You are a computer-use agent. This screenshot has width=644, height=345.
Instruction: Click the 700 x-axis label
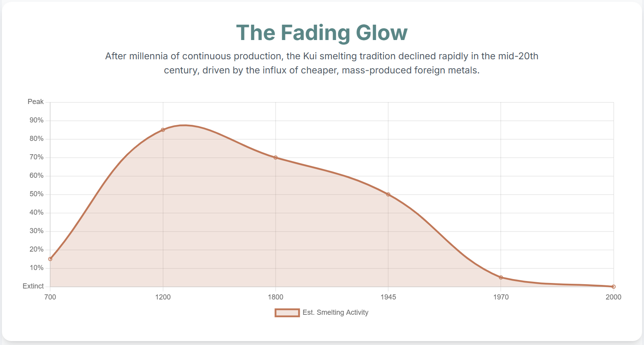pos(50,297)
